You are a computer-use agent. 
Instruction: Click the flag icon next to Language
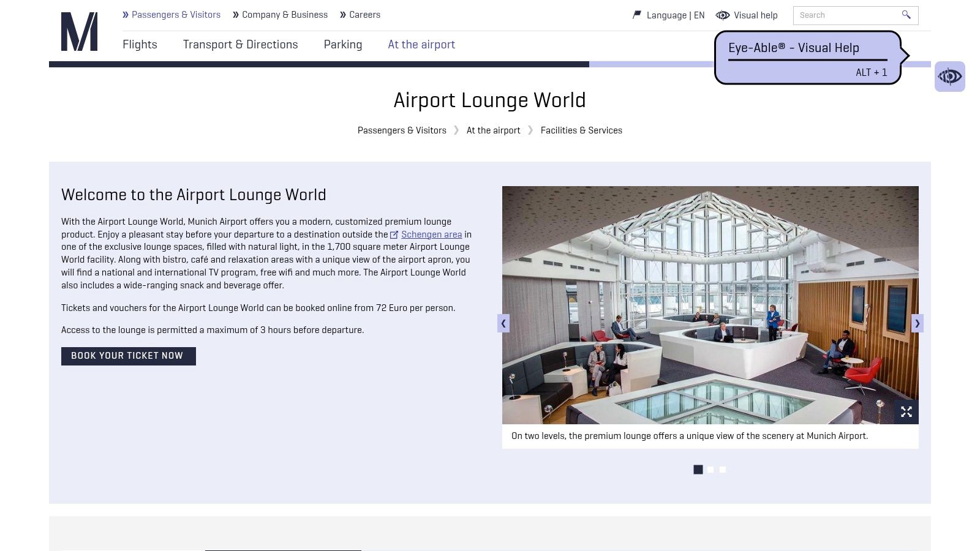coord(636,13)
